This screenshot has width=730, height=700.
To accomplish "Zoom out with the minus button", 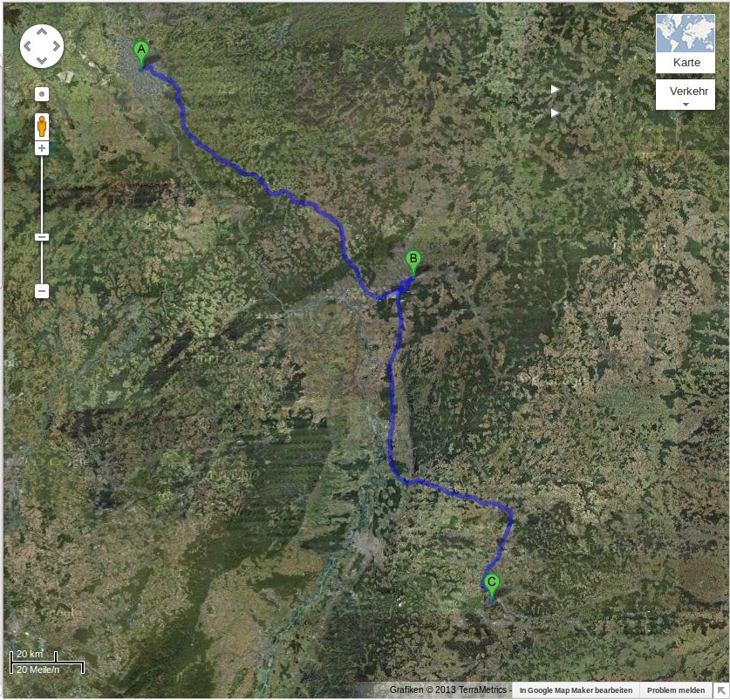I will (x=42, y=291).
